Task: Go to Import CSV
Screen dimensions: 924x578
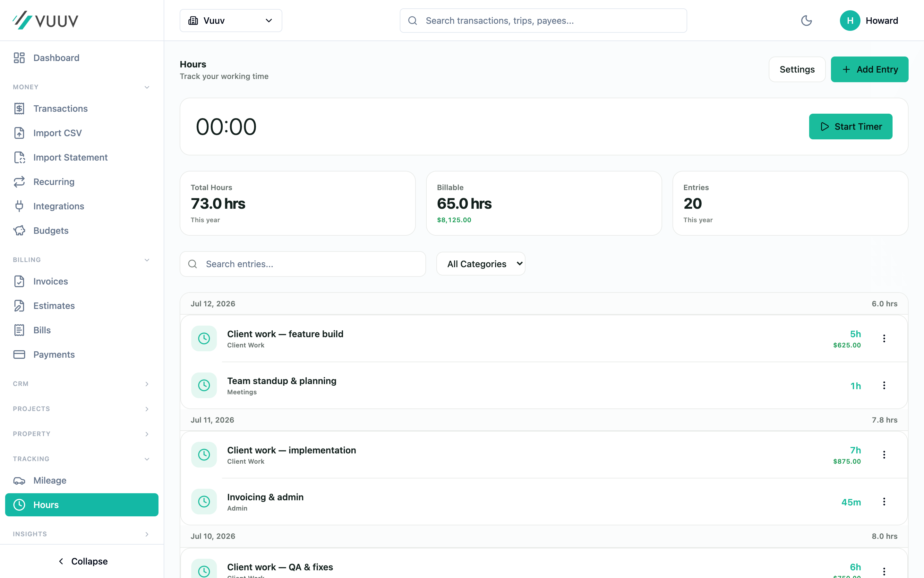Action: pos(82,133)
